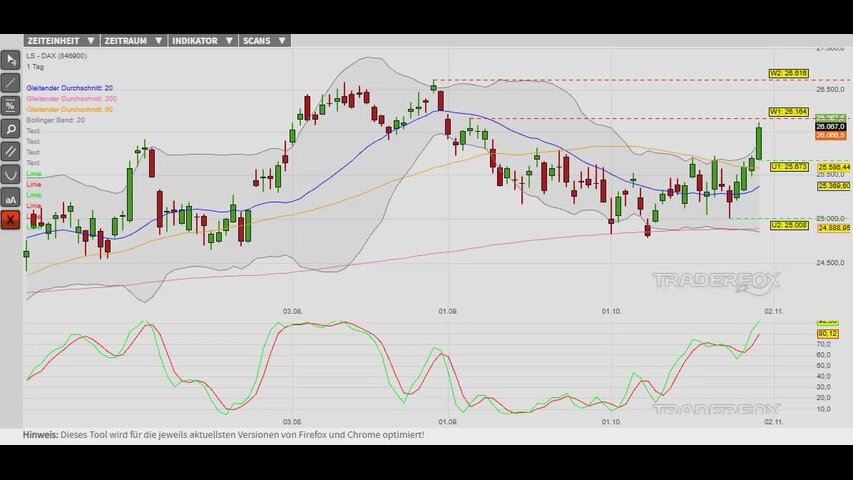Click the U2: 25.008 support label
The width and height of the screenshot is (853, 480).
point(789,225)
